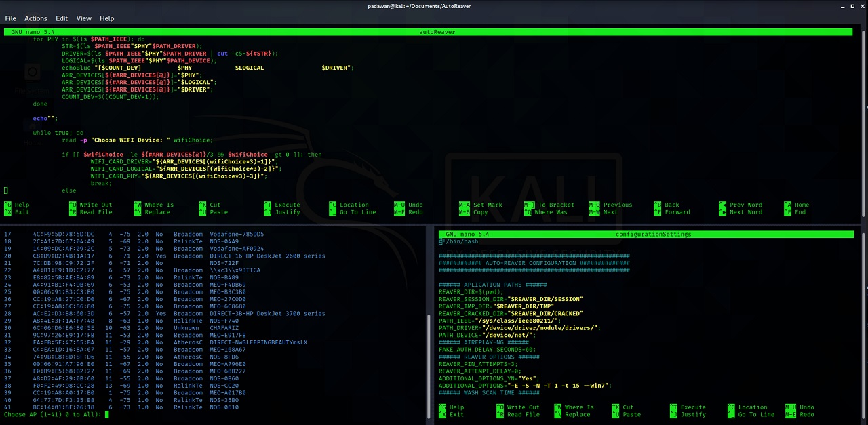The image size is (868, 425).
Task: Click the COUNT_DEV increment line
Action: [111, 97]
